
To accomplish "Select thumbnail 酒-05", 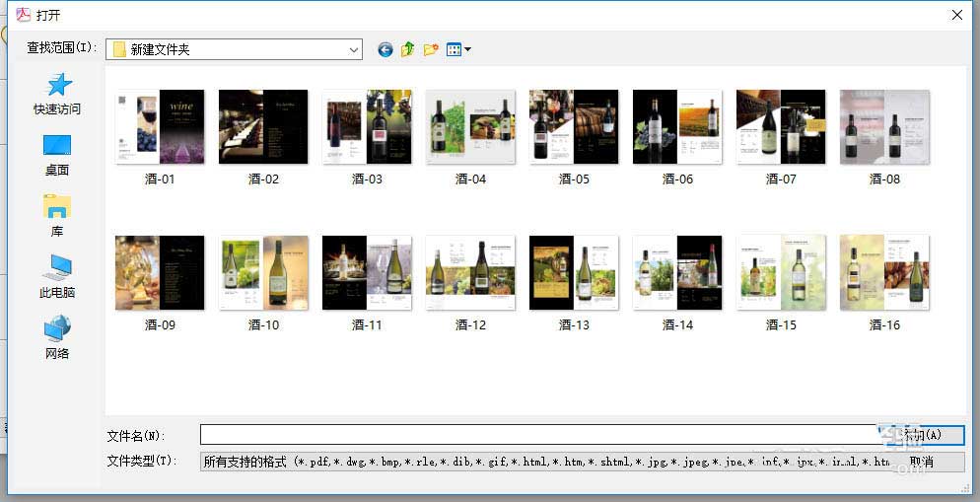I will pos(574,127).
